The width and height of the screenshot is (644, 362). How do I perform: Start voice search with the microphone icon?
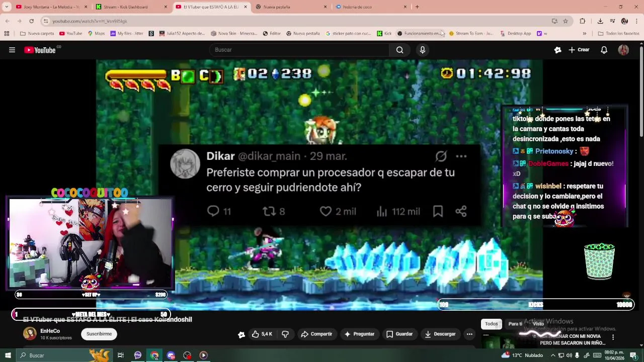[423, 50]
